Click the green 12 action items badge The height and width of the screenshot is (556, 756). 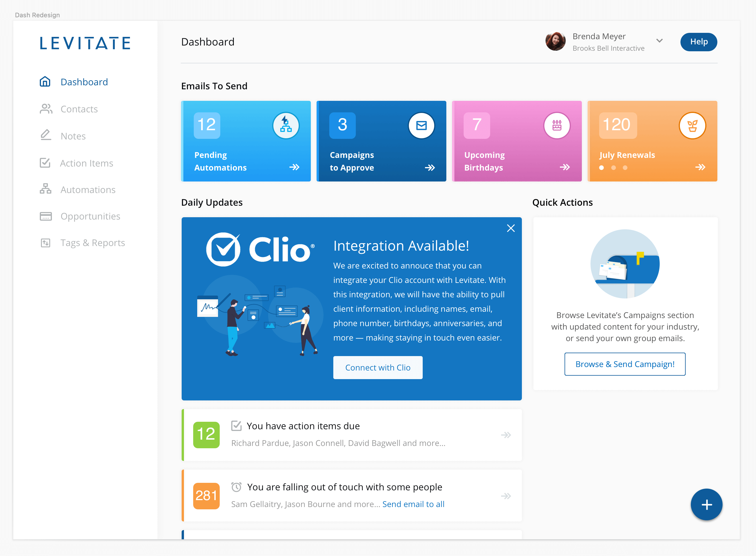pos(206,435)
